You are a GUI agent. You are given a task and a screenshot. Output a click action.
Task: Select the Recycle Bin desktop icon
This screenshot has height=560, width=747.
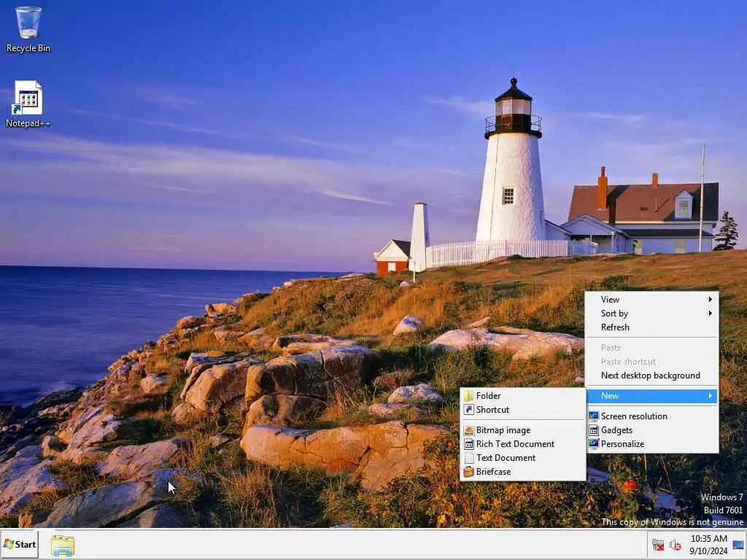pyautogui.click(x=28, y=29)
